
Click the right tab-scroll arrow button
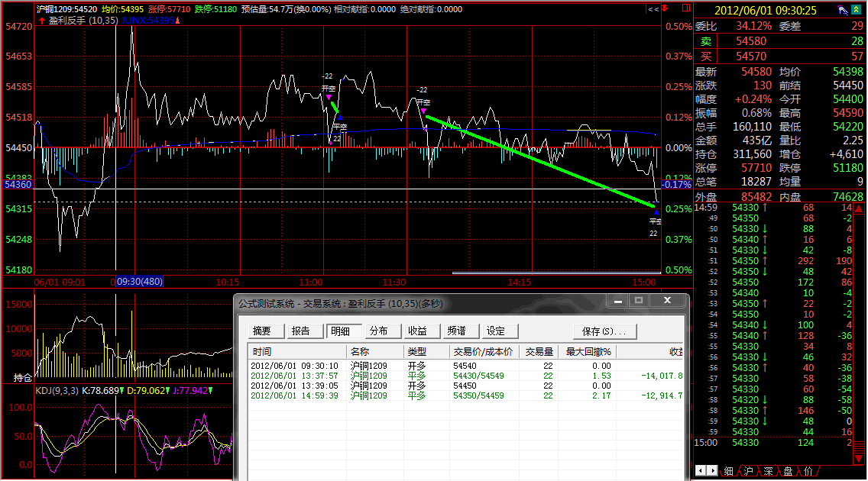[x=712, y=470]
